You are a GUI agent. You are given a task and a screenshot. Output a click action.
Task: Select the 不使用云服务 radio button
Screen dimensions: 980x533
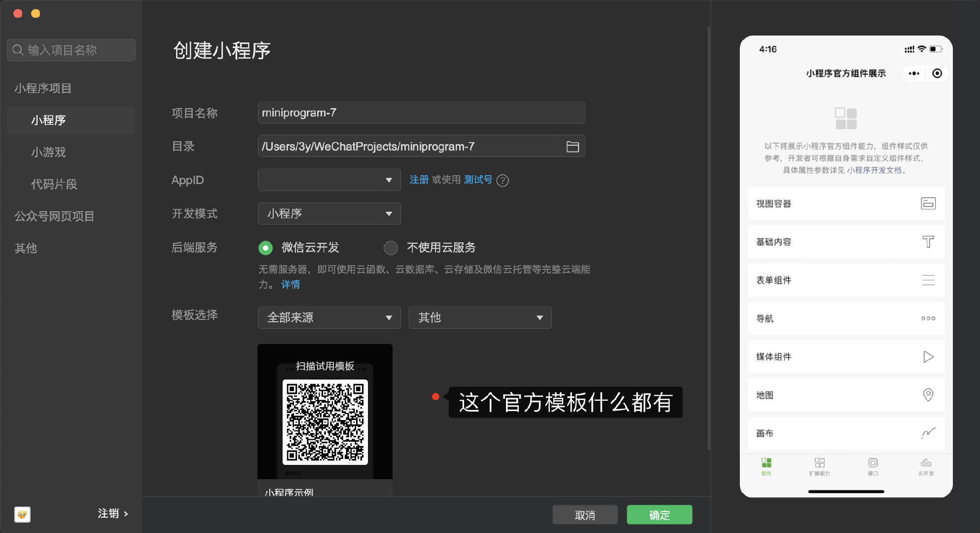click(x=391, y=248)
